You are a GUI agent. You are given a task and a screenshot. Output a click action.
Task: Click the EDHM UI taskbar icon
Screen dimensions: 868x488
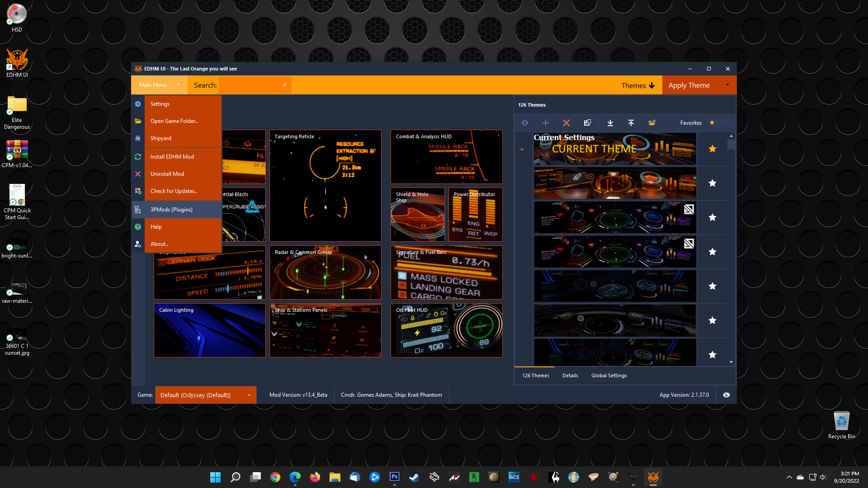click(x=653, y=477)
